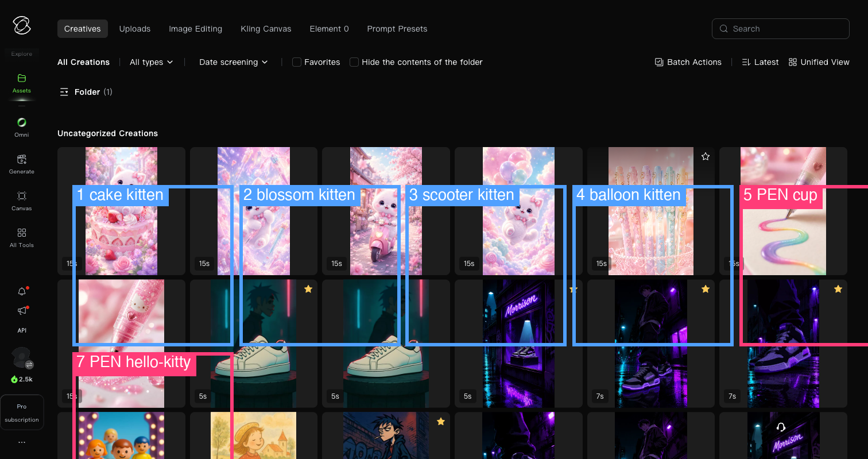Open the smoking anime guy graffiti thumbnail
The width and height of the screenshot is (868, 459).
386,435
